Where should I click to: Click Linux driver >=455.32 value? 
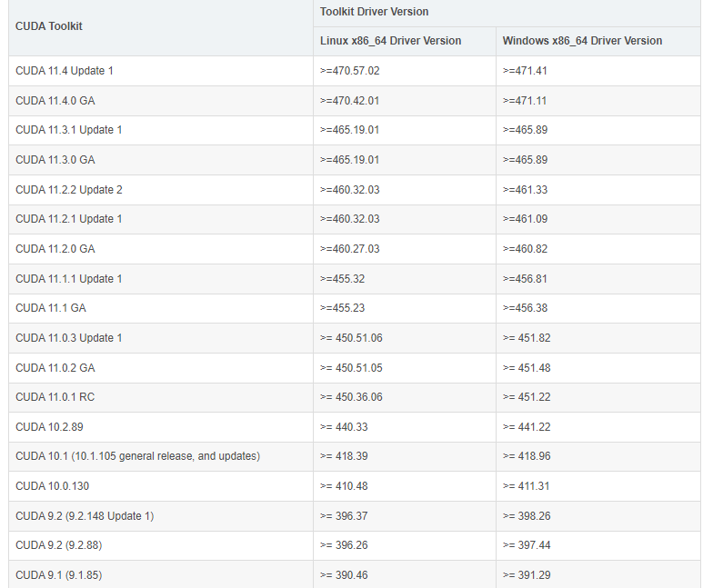[x=342, y=279]
